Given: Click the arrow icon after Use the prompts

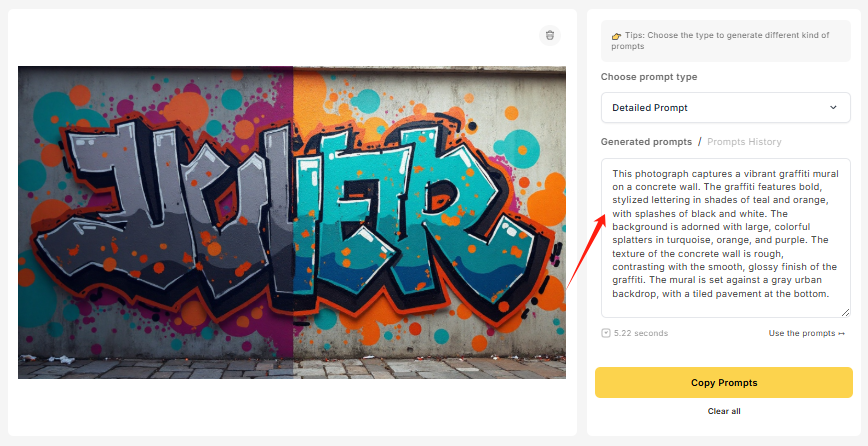Looking at the screenshot, I should point(841,333).
